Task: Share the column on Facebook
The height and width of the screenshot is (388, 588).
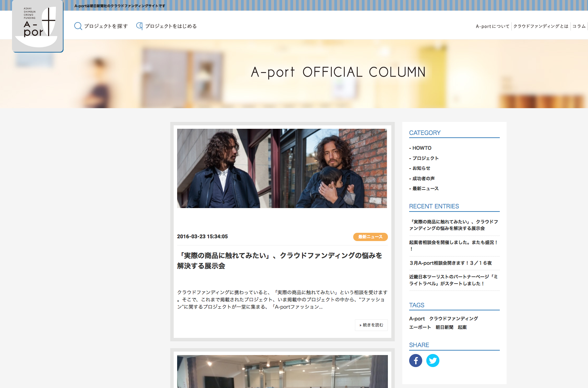Action: click(416, 361)
